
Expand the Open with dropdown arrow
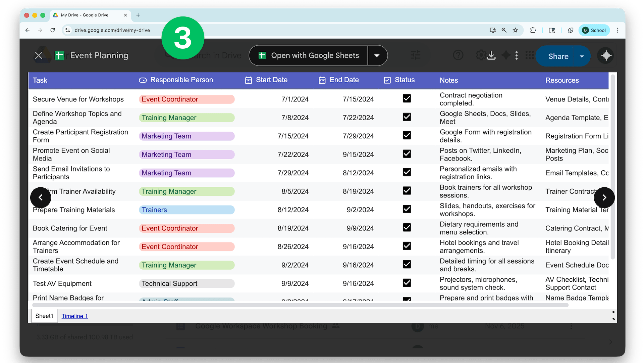(x=377, y=56)
